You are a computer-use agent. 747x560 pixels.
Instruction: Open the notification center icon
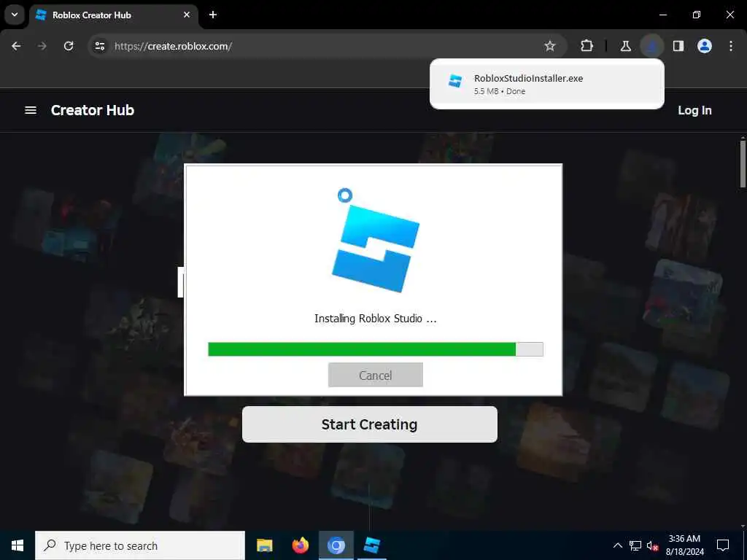pyautogui.click(x=723, y=545)
